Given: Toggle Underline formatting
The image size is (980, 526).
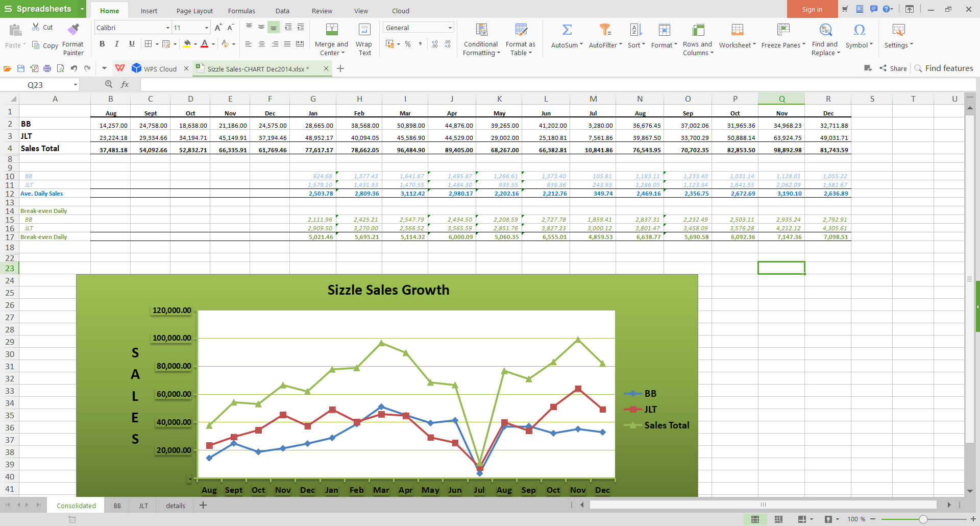Looking at the screenshot, I should [x=132, y=44].
